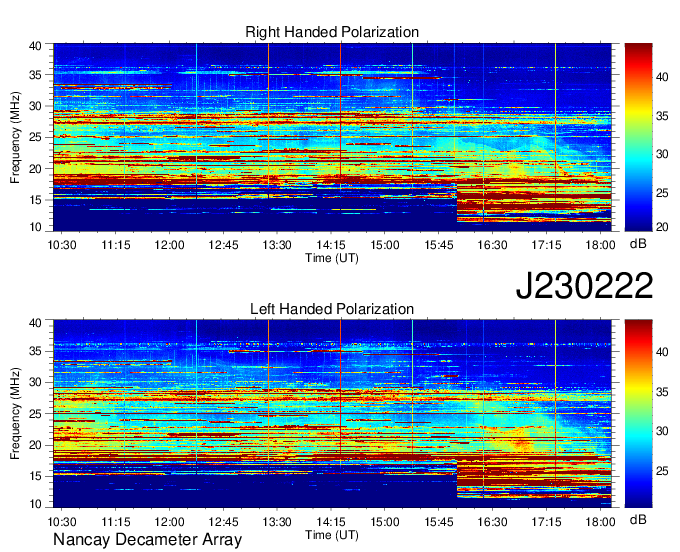The height and width of the screenshot is (552, 680).
Task: Click the Right Handed Polarization title
Action: 332,32
